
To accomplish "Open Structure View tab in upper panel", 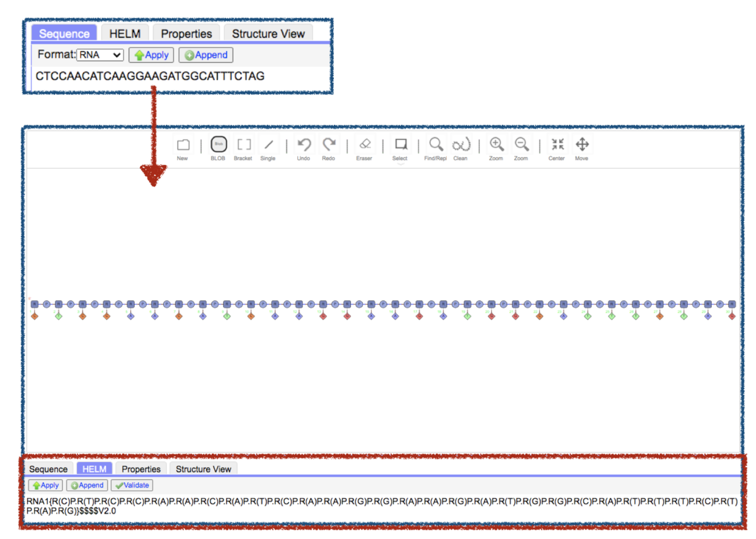I will [x=268, y=34].
